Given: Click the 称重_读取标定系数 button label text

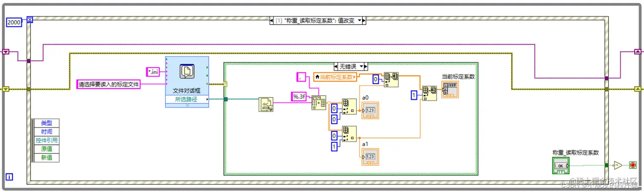Looking at the screenshot, I should tap(575, 152).
